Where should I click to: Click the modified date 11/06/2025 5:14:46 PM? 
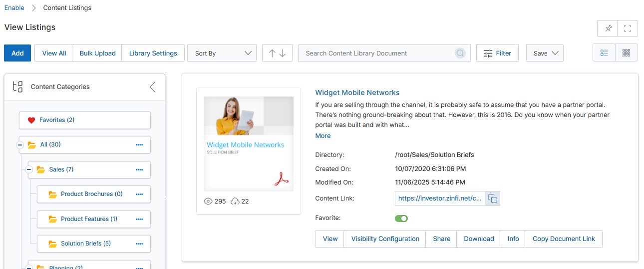tap(430, 182)
